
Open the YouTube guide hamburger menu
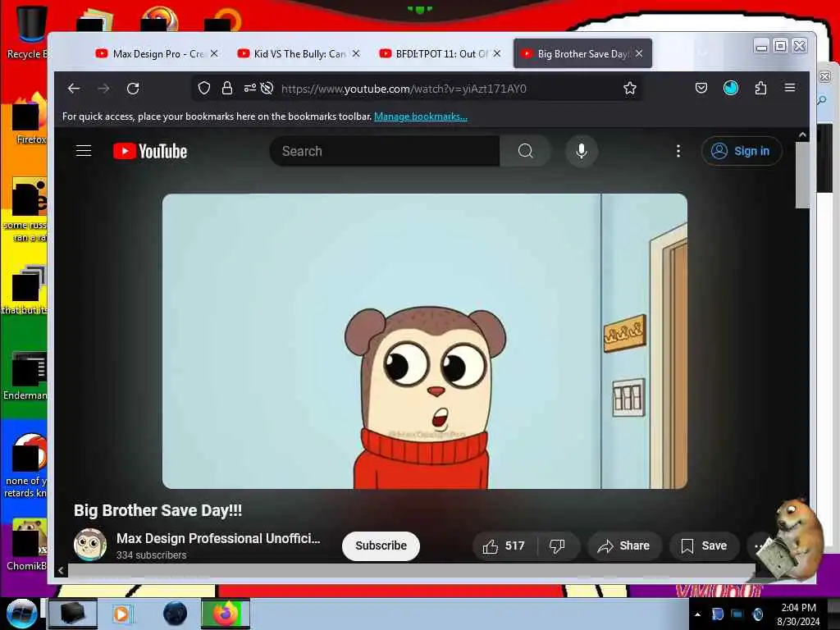(x=84, y=151)
